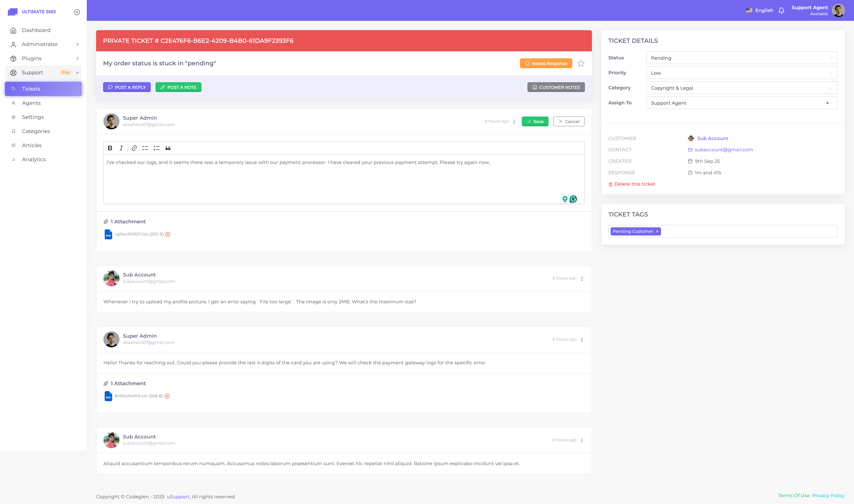Click Delete this ticket link

tap(634, 184)
